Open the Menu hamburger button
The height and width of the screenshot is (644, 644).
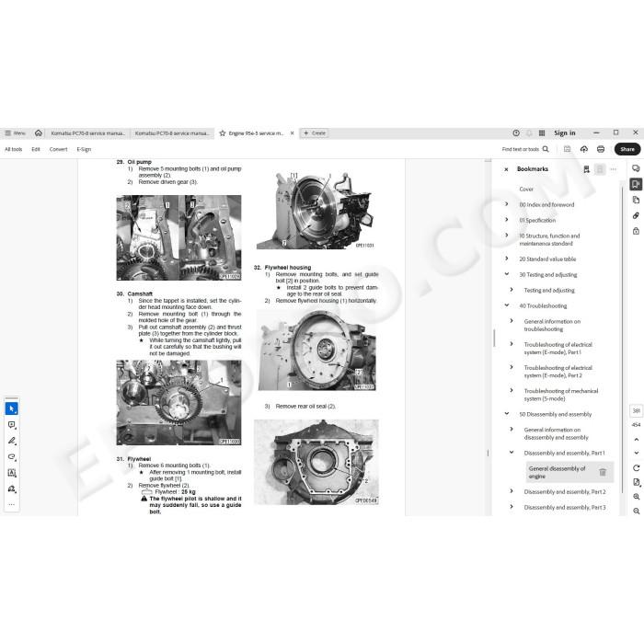[x=15, y=133]
